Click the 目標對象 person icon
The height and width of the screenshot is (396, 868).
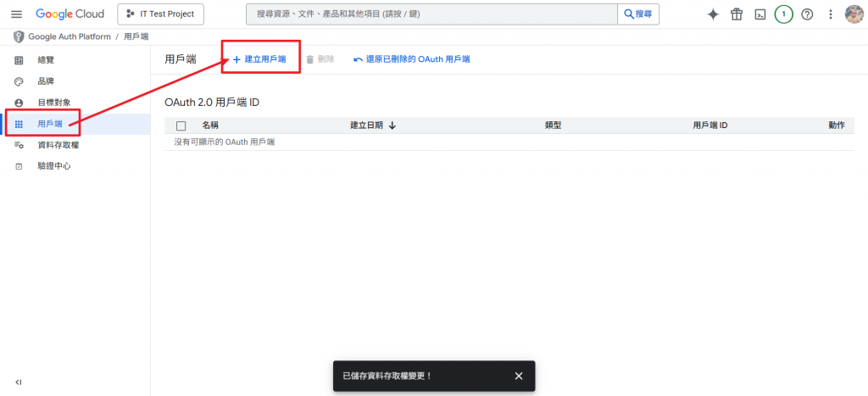pyautogui.click(x=19, y=103)
